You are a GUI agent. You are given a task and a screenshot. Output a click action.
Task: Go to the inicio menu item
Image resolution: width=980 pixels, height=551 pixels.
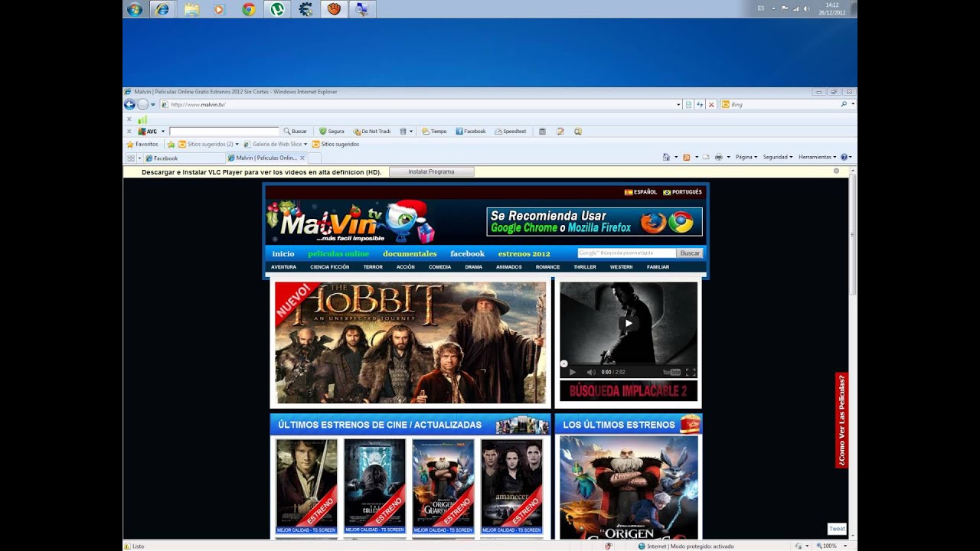(283, 253)
